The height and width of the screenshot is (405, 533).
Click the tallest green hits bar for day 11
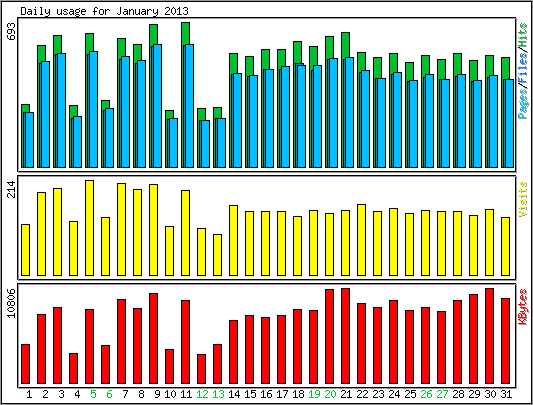point(185,33)
